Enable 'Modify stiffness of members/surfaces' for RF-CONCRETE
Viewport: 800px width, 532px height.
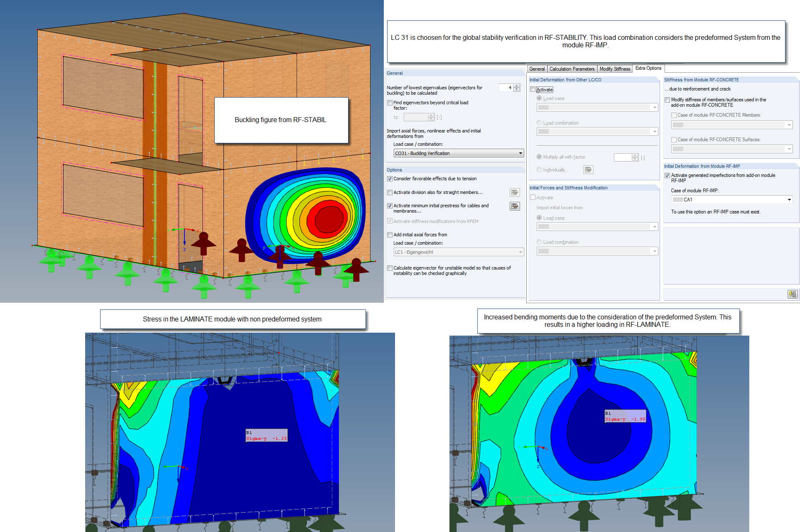[x=667, y=100]
